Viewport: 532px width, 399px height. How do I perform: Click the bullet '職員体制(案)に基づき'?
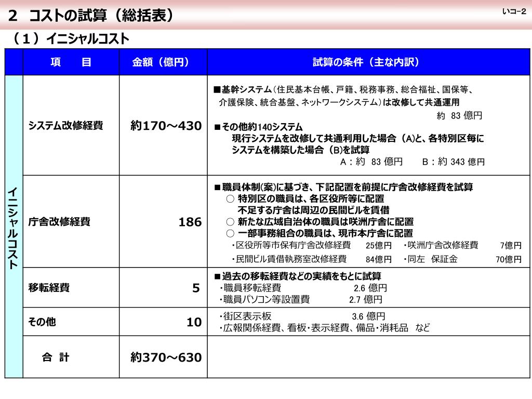click(344, 187)
